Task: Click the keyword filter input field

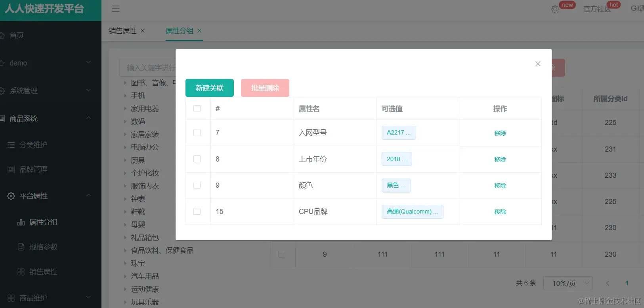Action: (x=147, y=68)
